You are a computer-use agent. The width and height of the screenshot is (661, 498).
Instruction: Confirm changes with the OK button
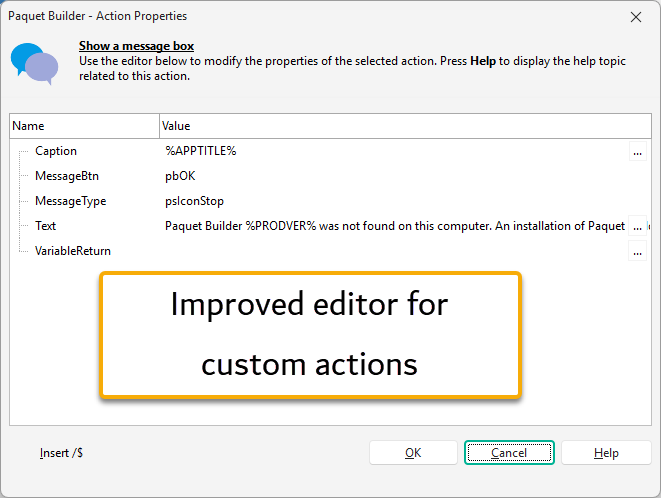coord(413,453)
